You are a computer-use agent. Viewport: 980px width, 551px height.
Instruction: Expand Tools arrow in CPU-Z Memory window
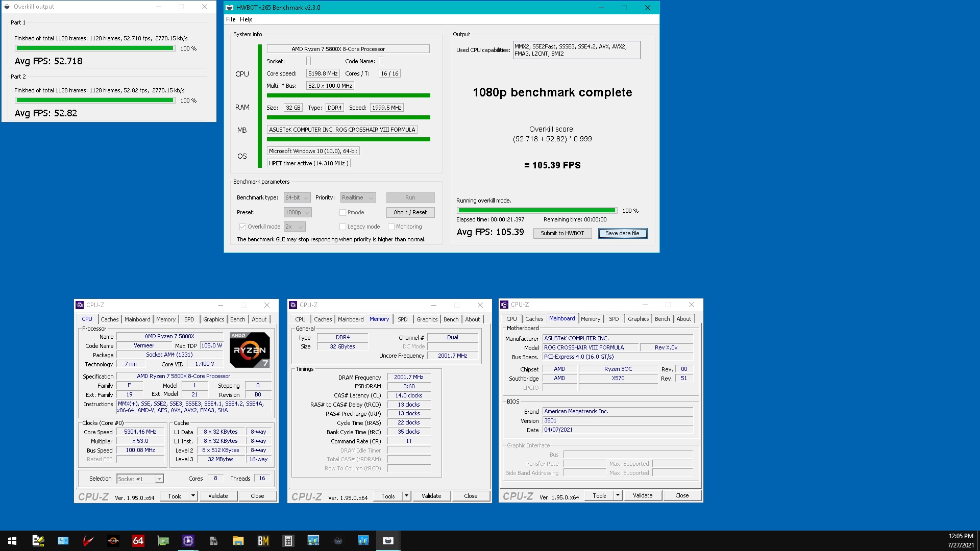[406, 496]
